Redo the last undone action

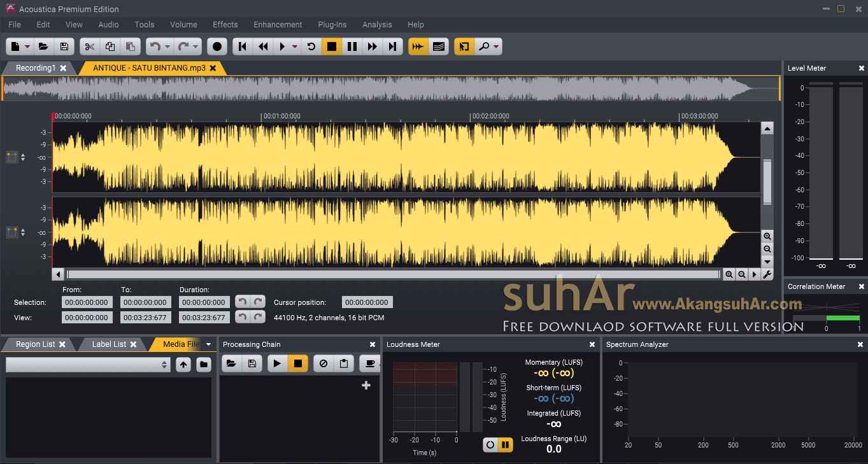tap(183, 46)
